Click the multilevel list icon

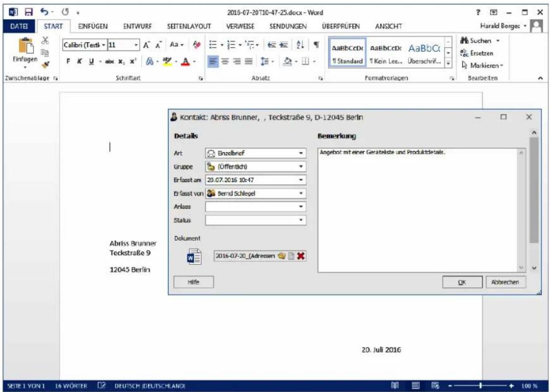249,45
